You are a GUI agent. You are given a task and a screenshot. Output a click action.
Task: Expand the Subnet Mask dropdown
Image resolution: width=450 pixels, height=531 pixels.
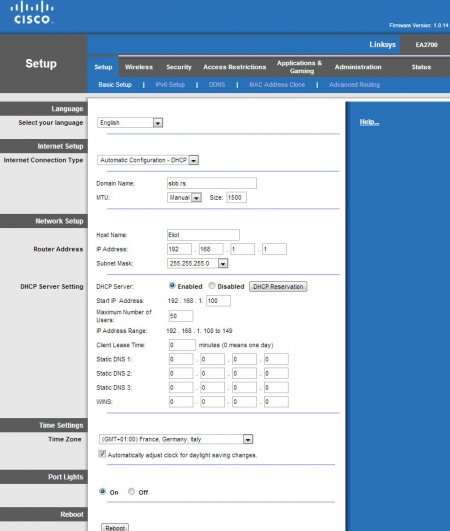(x=223, y=263)
